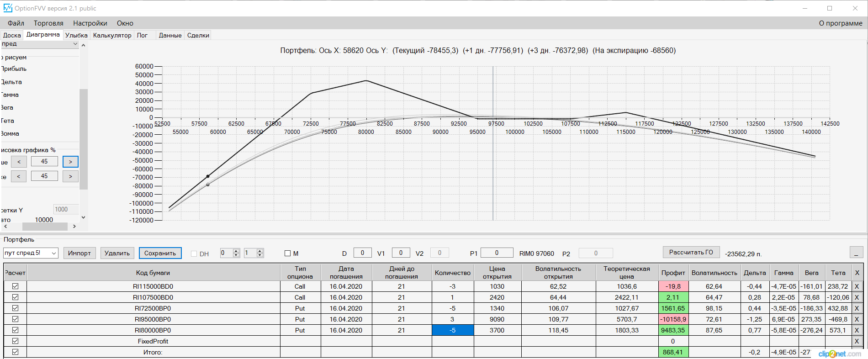Click the upper right-arrow button beside 45
The width and height of the screenshot is (868, 359).
70,162
